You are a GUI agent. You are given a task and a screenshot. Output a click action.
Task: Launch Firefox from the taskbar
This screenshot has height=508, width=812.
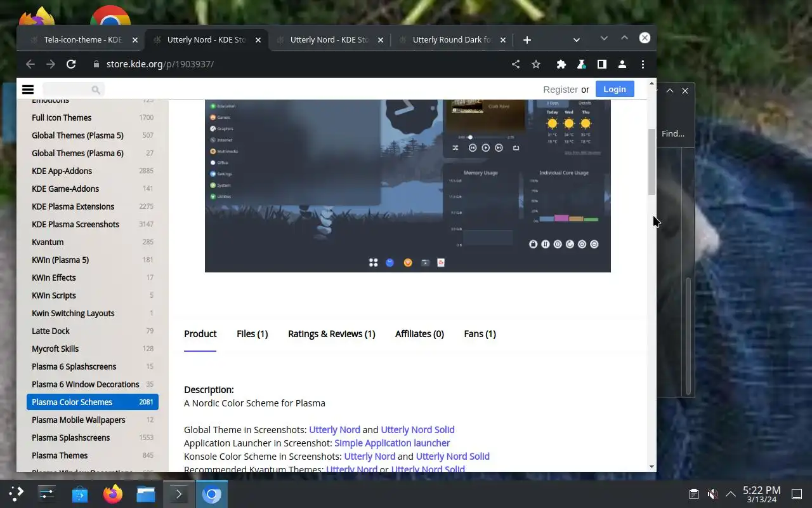click(113, 493)
